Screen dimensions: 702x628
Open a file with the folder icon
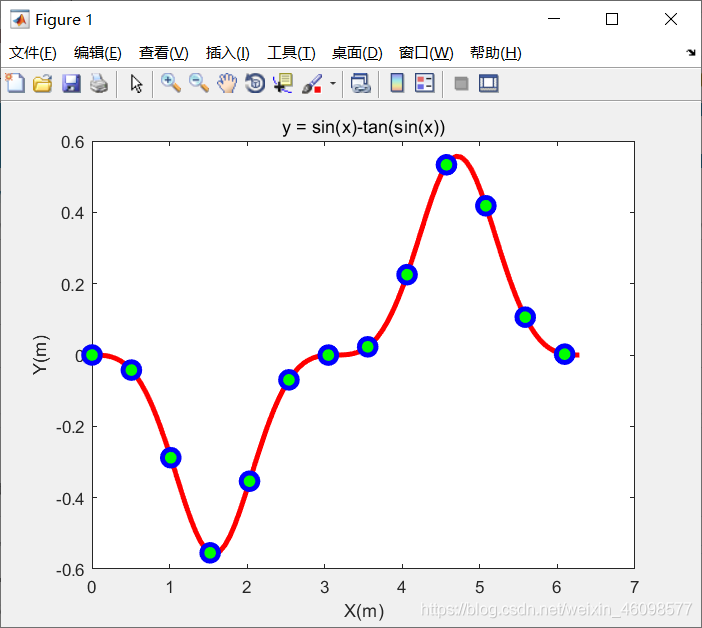click(x=43, y=83)
